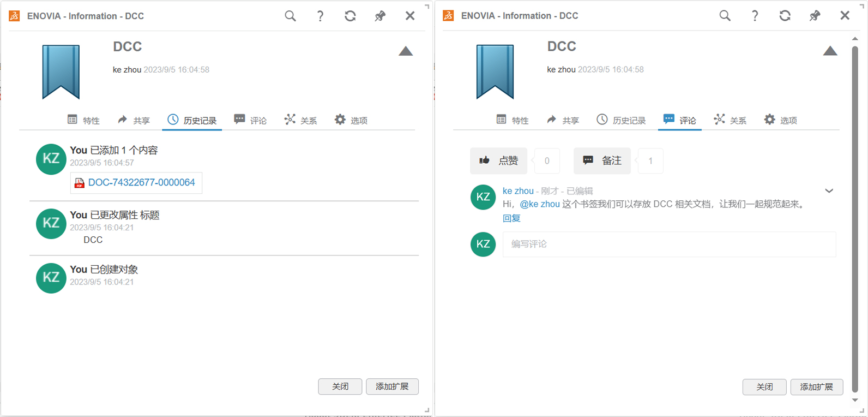Refresh the left ENOVIA information window
The width and height of the screenshot is (868, 417).
[x=350, y=16]
